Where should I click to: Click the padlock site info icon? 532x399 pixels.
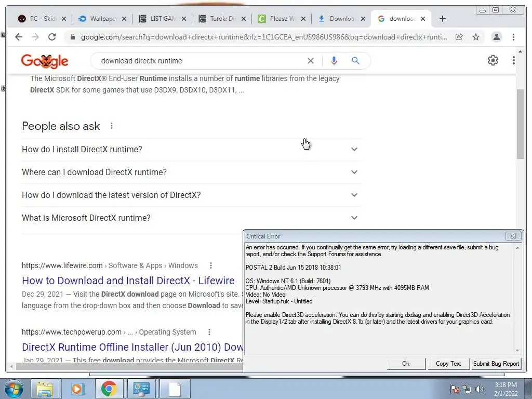click(x=72, y=37)
